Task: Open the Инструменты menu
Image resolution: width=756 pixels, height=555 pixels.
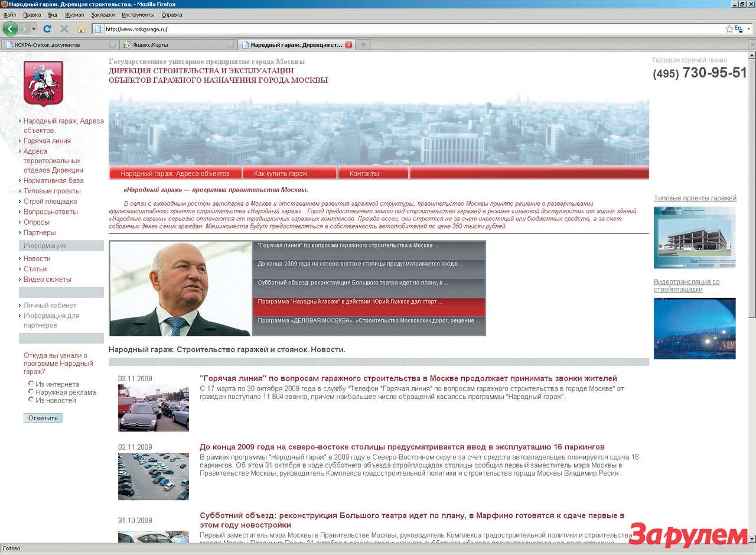Action: tap(138, 14)
